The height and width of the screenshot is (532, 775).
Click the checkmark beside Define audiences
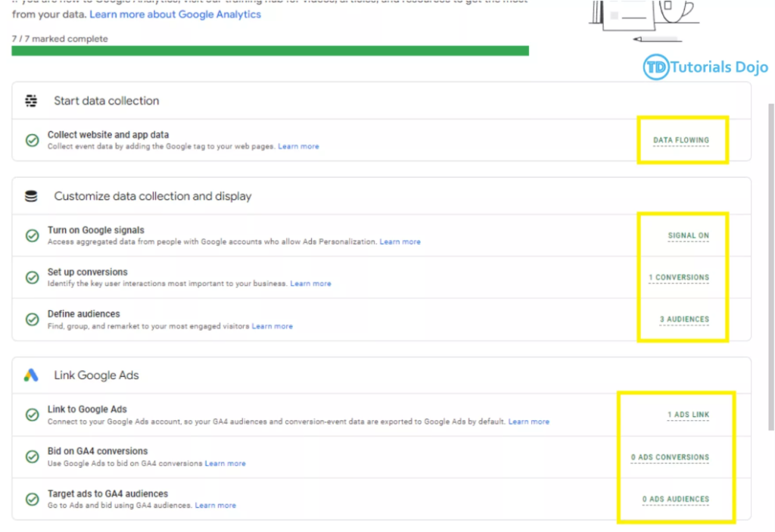pyautogui.click(x=32, y=319)
